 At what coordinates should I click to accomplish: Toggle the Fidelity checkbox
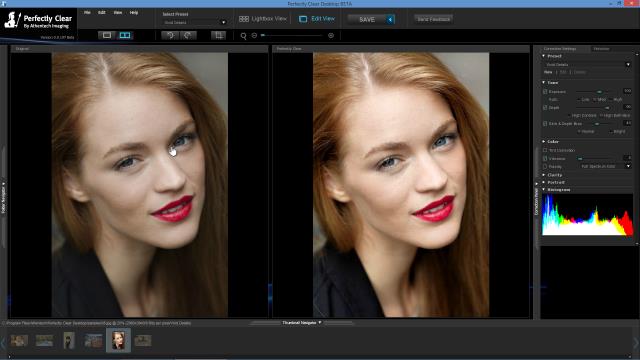coord(545,167)
